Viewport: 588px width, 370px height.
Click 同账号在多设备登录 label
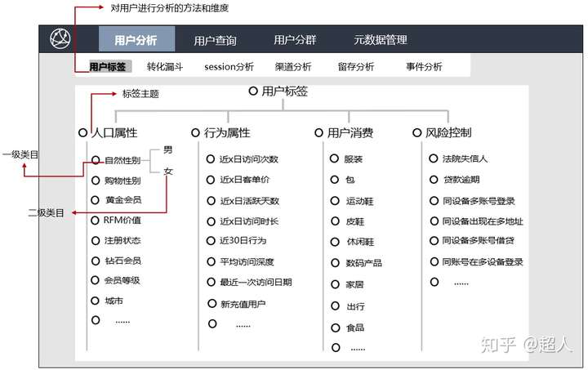[483, 261]
